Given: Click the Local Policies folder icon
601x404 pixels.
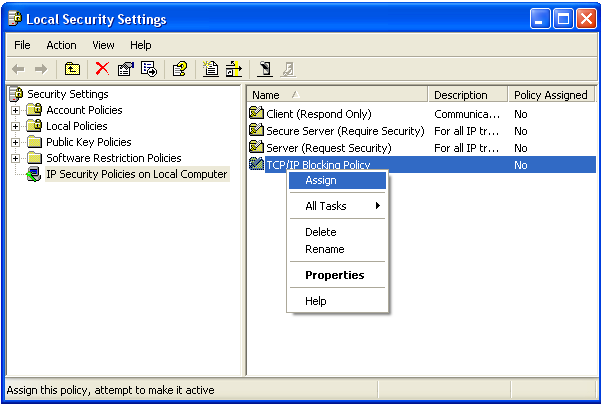Looking at the screenshot, I should 34,126.
